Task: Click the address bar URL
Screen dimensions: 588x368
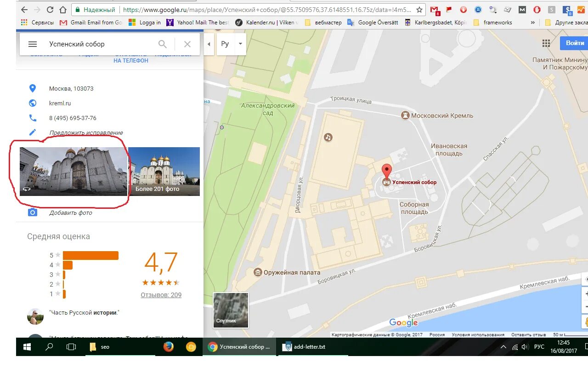Action: click(268, 10)
